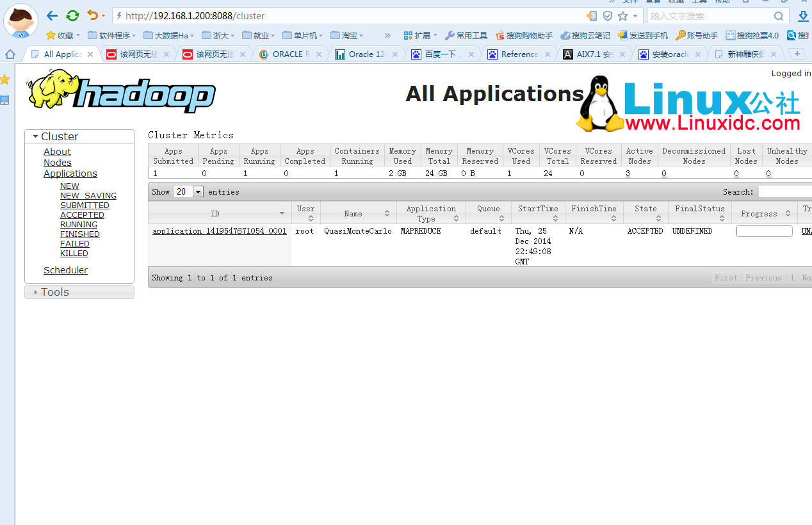The width and height of the screenshot is (812, 525).
Task: Open a new page with the back arrow
Action: click(x=52, y=15)
